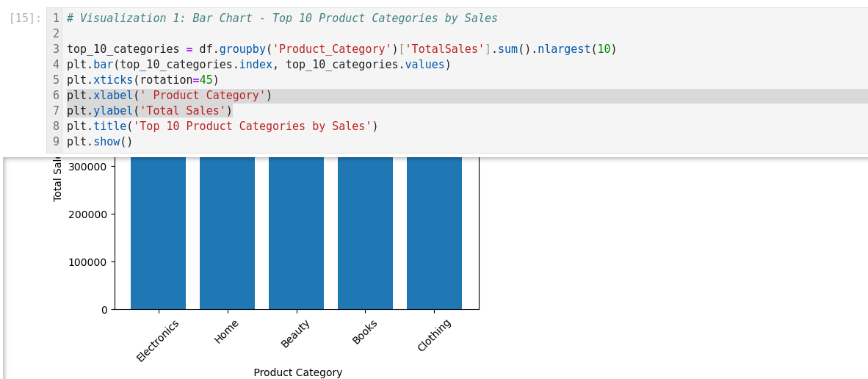Click the 'Total Sales' ylabel string
Screen dimensions: 868x379
coord(183,111)
